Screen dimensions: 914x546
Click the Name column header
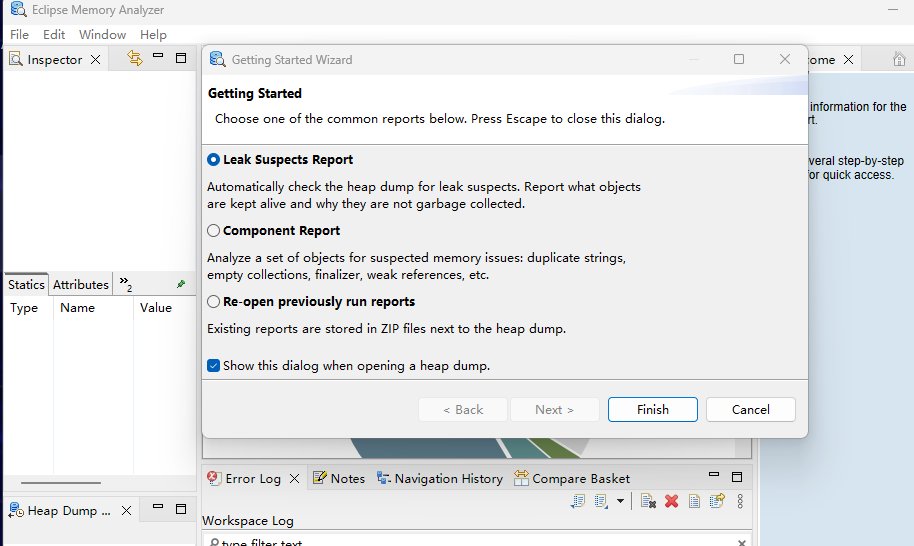point(78,308)
